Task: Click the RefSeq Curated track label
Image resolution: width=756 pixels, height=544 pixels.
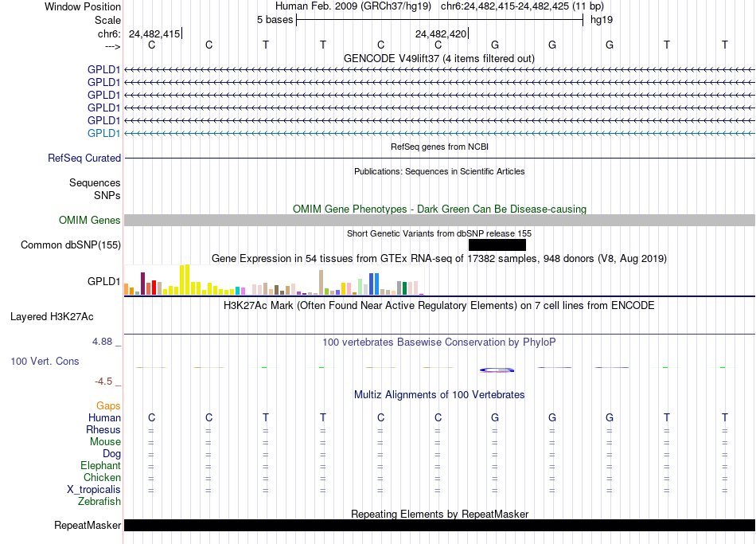Action: point(84,158)
